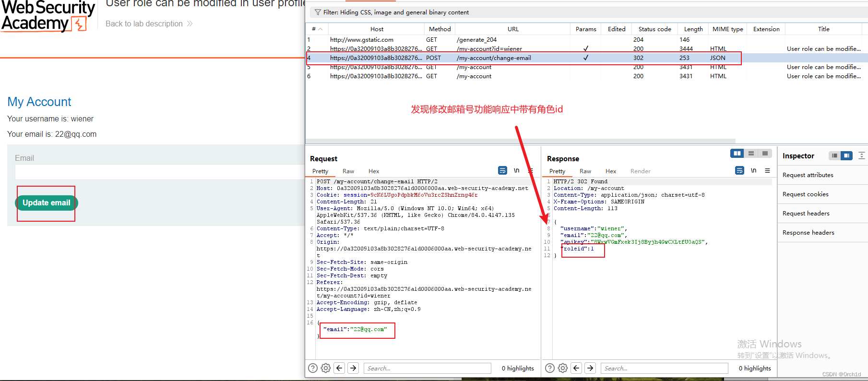
Task: Select side-by-side request/response layout
Action: 737,153
